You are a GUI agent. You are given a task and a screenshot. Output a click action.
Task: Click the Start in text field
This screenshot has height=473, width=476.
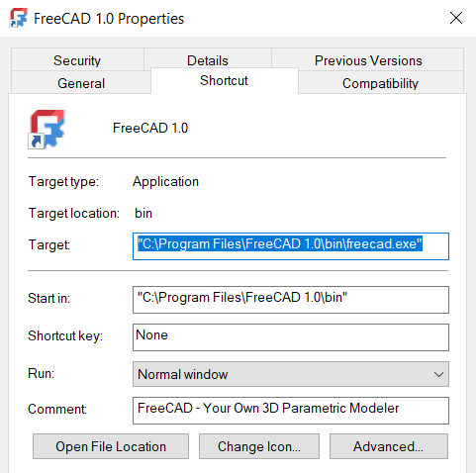[291, 300]
